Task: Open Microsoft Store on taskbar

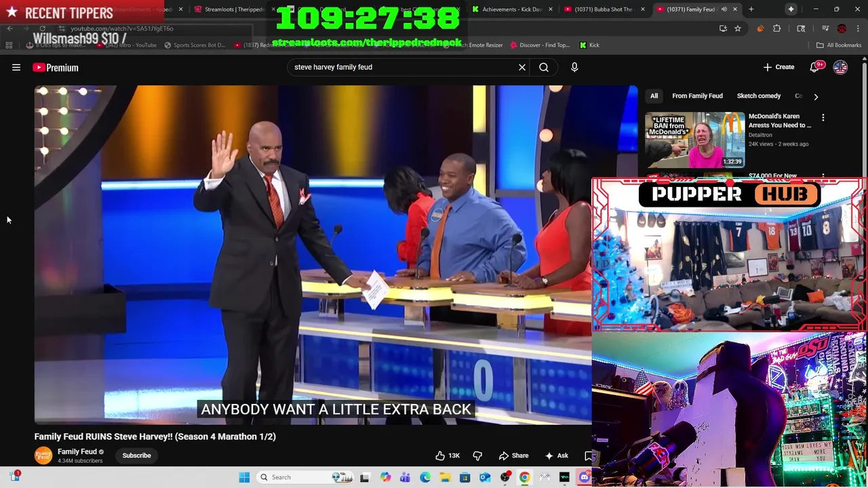Action: (465, 477)
